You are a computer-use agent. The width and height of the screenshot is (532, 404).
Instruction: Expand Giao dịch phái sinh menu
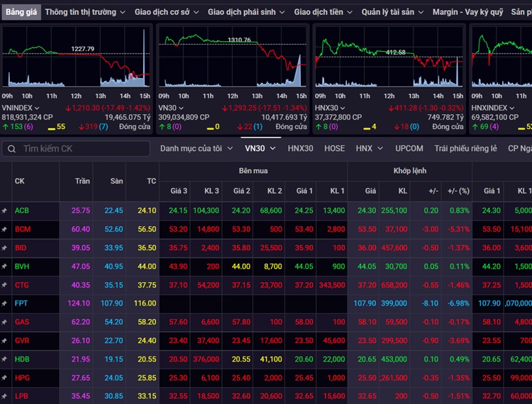tap(246, 12)
